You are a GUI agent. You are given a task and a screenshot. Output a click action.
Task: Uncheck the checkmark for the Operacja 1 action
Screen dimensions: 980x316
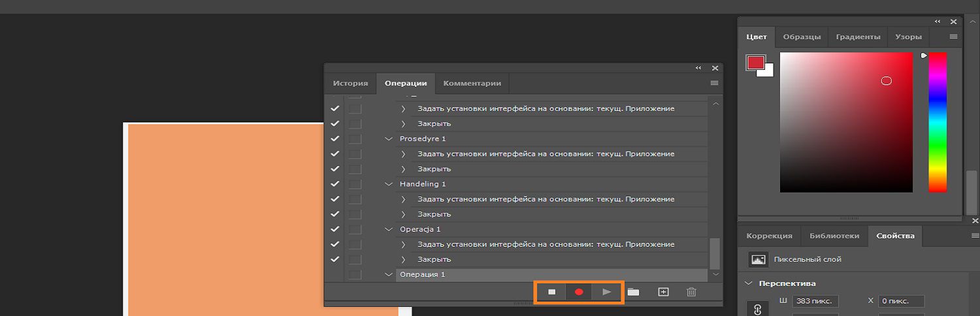click(x=335, y=229)
